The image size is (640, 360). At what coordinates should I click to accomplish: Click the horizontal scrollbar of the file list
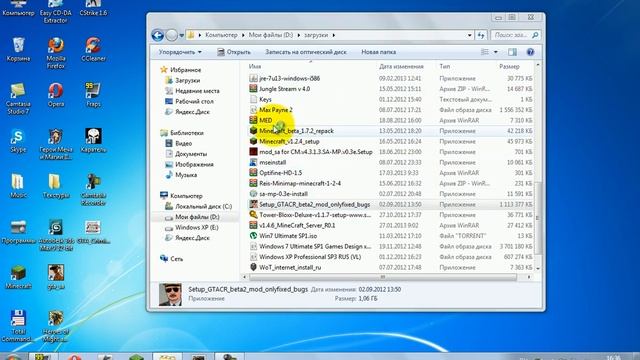pyautogui.click(x=383, y=277)
